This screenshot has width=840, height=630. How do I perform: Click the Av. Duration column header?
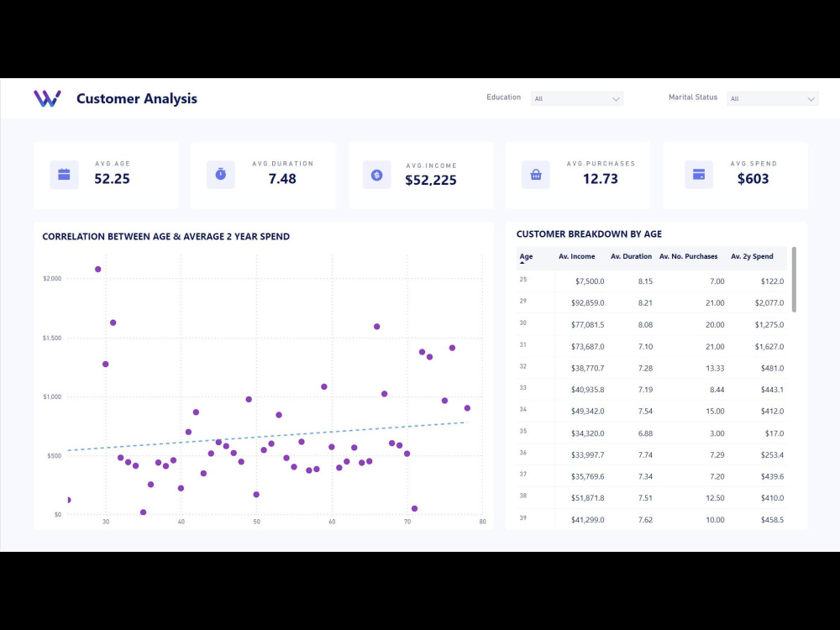coord(631,256)
